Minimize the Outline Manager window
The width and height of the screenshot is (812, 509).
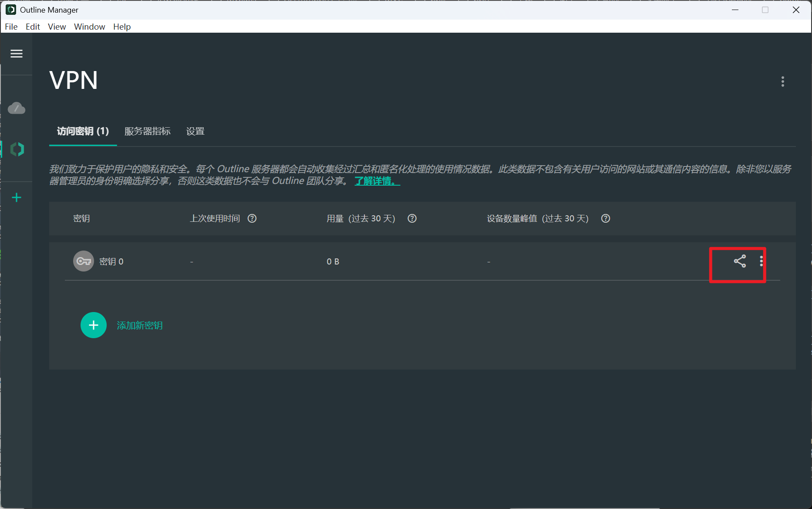[x=735, y=10]
